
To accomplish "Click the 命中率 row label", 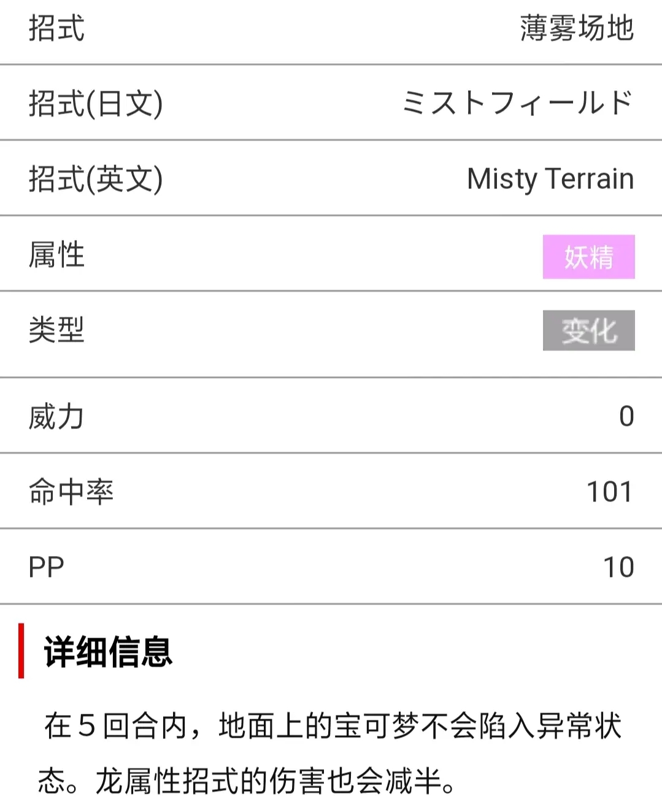I will tap(71, 492).
